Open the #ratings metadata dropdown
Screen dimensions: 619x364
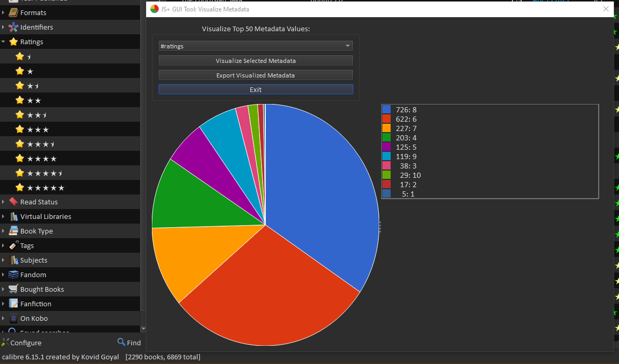[x=255, y=46]
